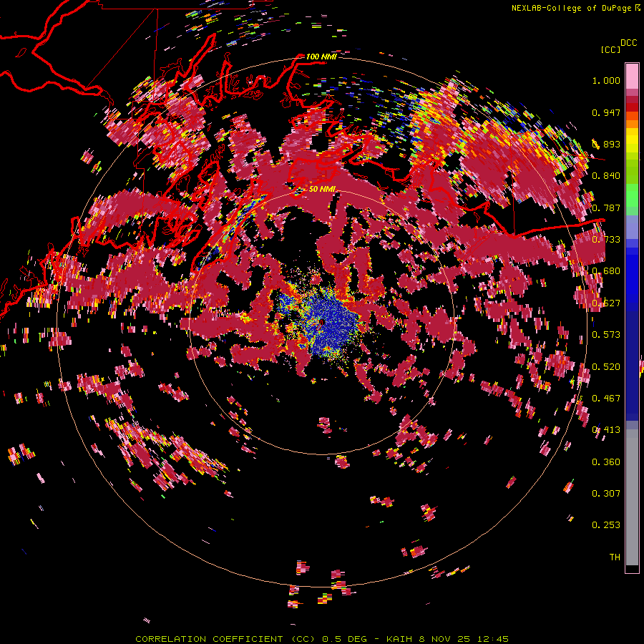
Task: Click the 0.573 legend value
Action: pyautogui.click(x=606, y=335)
